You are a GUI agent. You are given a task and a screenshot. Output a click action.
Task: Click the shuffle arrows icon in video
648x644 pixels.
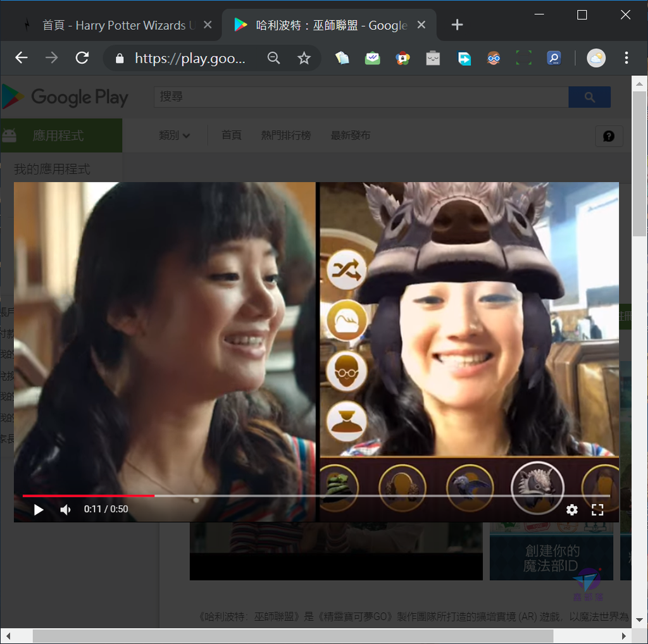tap(346, 270)
